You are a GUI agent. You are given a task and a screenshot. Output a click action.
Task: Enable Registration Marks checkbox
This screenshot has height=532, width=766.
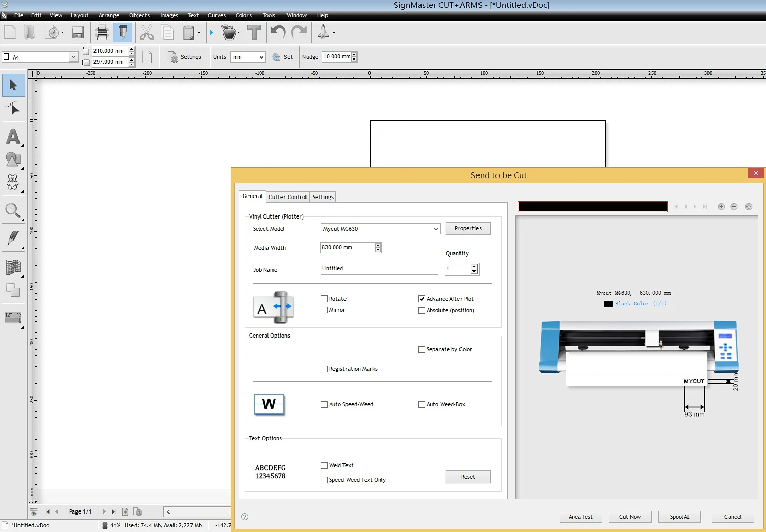324,369
